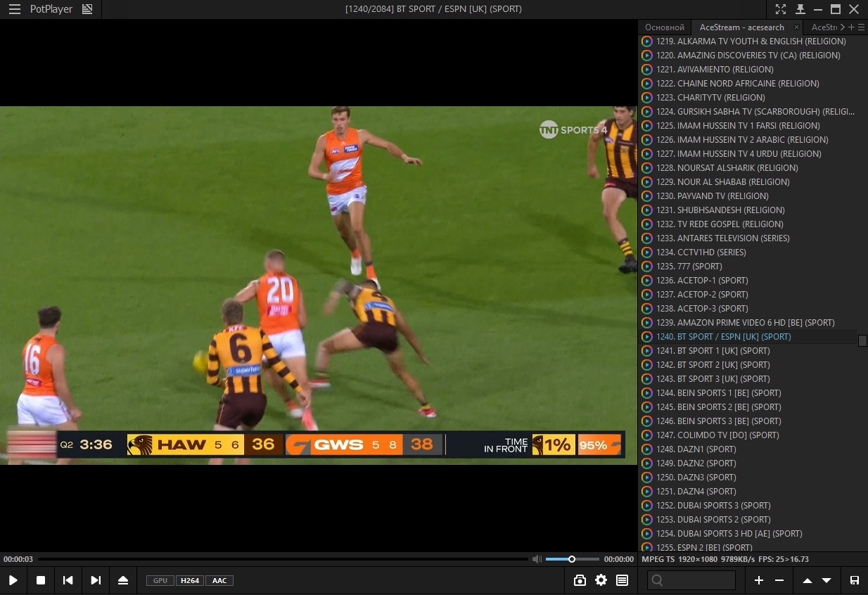The width and height of the screenshot is (868, 595).
Task: Select 1247. COLIMDO TV [DO] channel
Action: [x=748, y=435]
